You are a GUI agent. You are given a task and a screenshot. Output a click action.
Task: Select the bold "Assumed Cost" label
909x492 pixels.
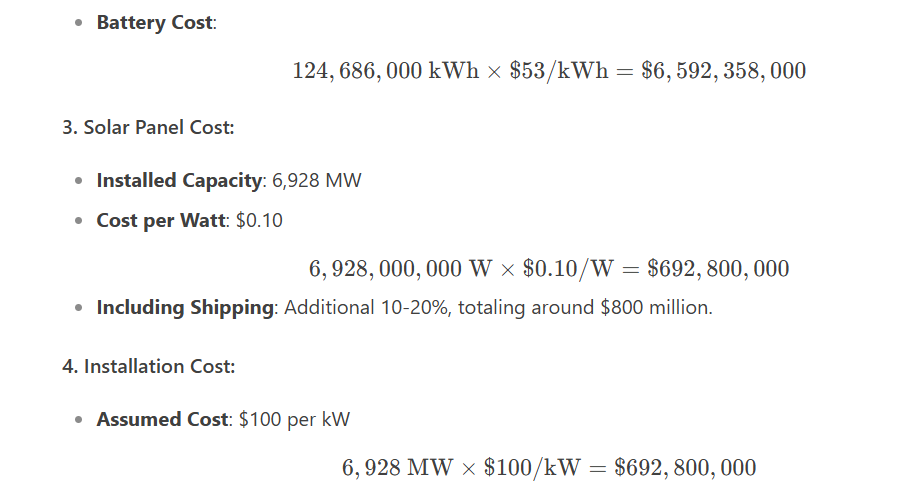pyautogui.click(x=163, y=420)
